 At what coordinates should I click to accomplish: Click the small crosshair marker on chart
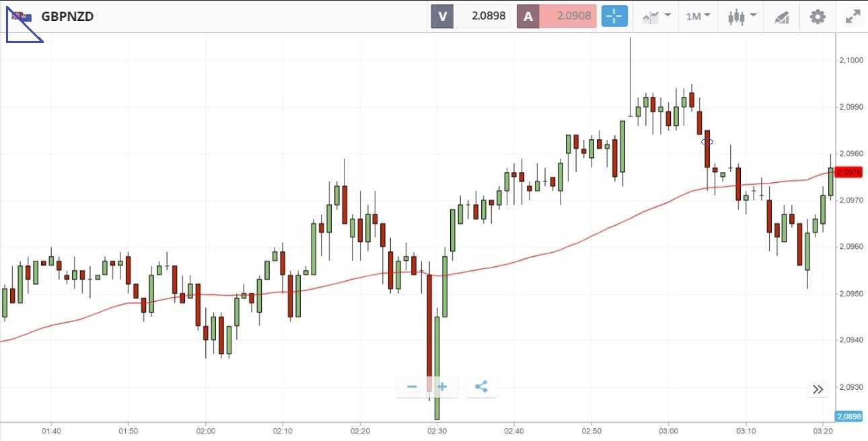(x=707, y=142)
